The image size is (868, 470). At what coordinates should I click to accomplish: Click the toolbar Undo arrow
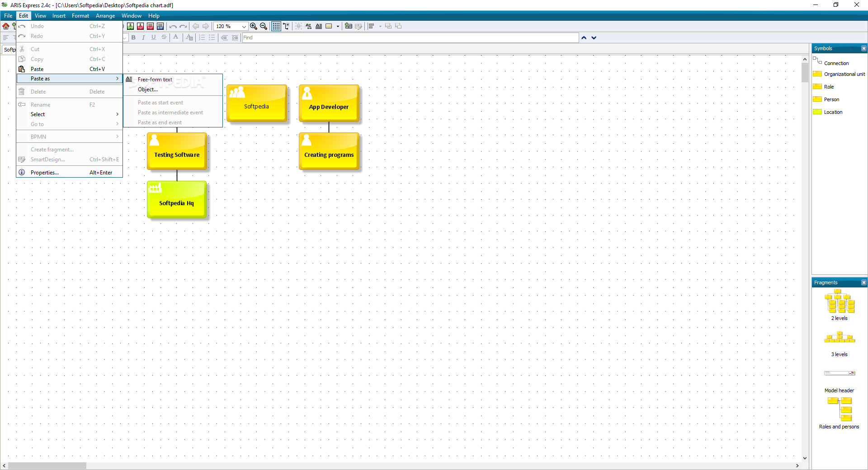(x=173, y=26)
